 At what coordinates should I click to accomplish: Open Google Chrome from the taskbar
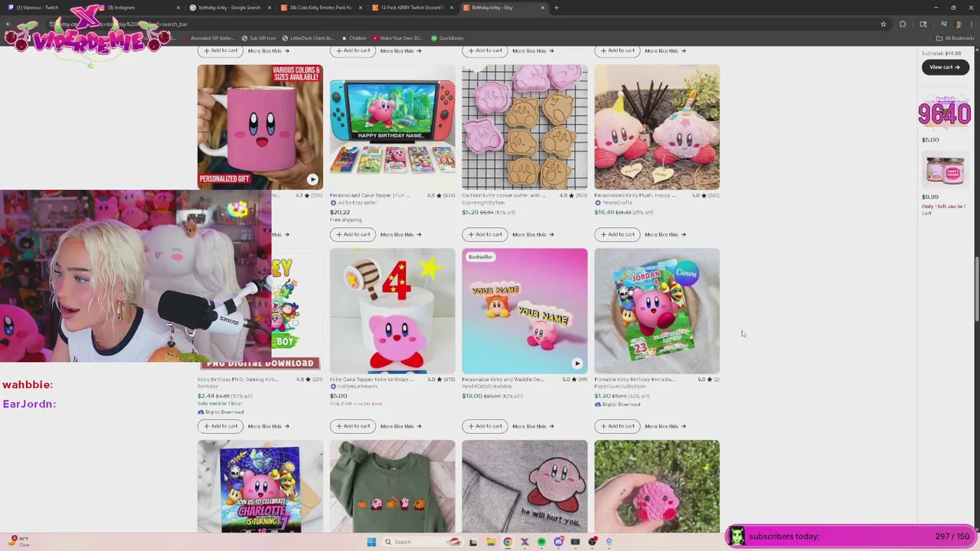tap(508, 542)
